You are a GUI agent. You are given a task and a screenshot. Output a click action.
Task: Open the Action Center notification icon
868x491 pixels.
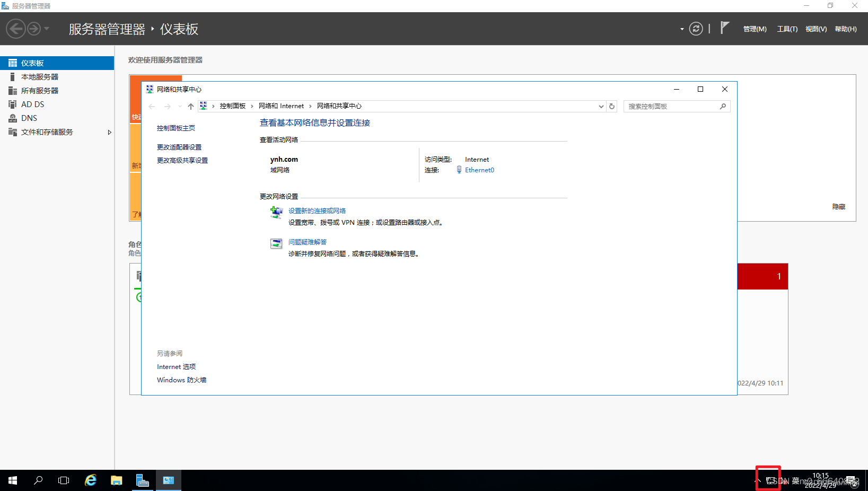click(852, 481)
